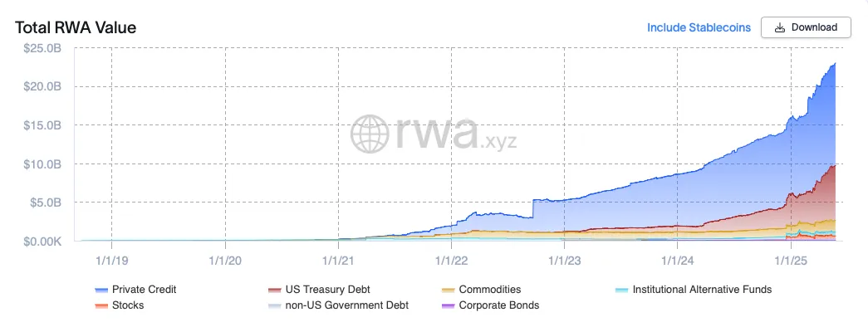868x327 pixels.
Task: Hide the Corporate Bonds legend label
Action: [498, 305]
